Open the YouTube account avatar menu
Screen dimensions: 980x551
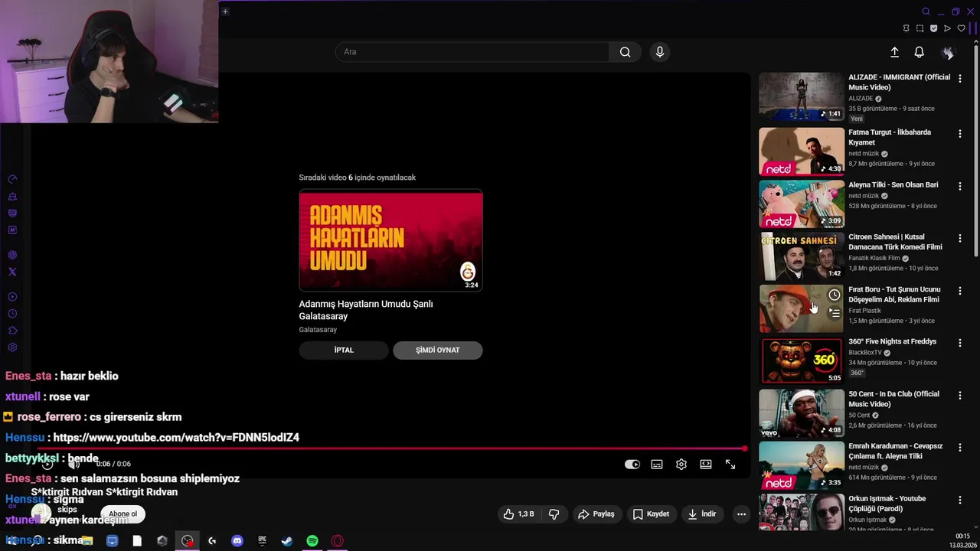948,52
